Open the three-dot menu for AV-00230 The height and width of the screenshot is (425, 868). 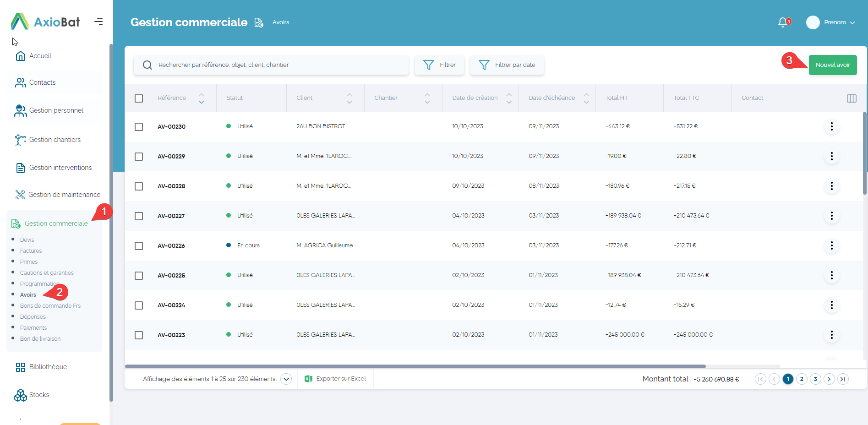click(x=831, y=126)
